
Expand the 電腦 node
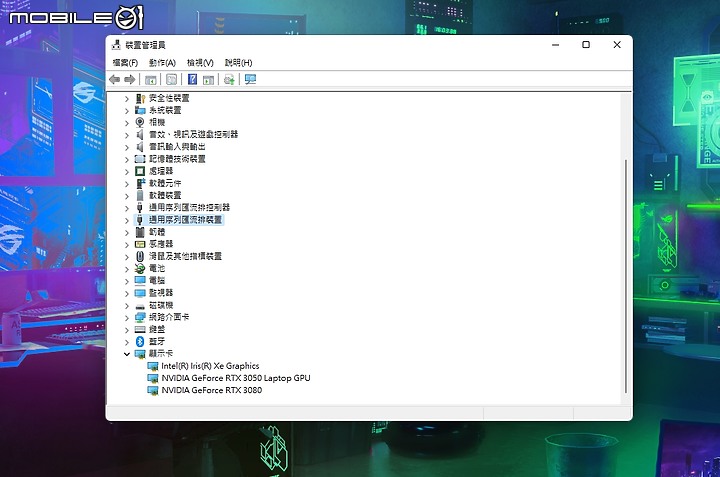[127, 281]
